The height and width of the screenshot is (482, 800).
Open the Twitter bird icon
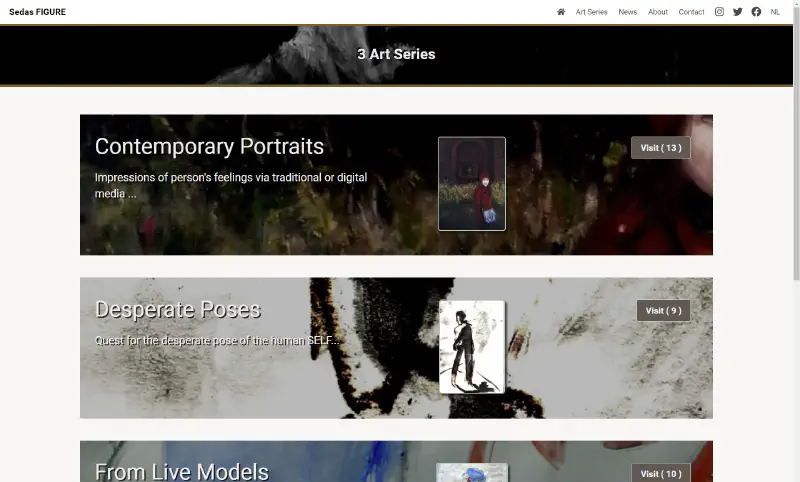(737, 12)
